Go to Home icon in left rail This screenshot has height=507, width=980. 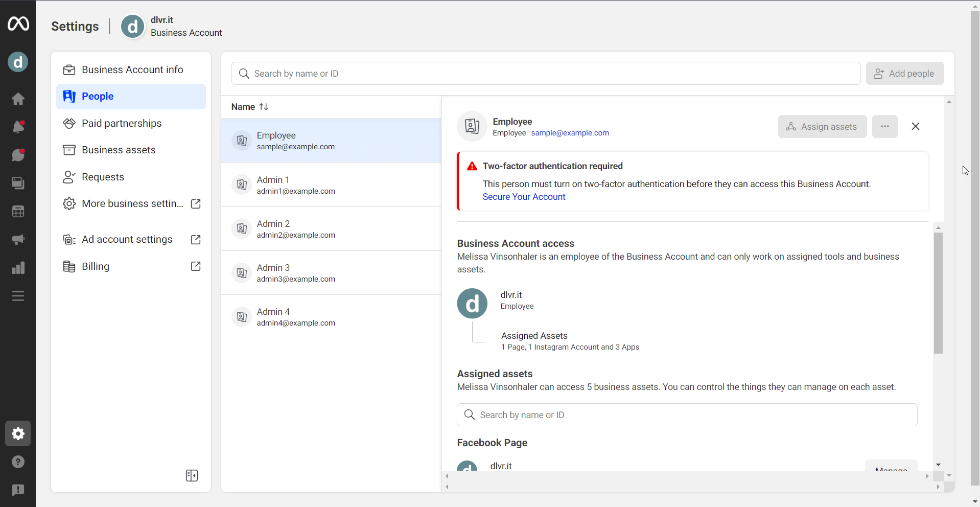[18, 99]
